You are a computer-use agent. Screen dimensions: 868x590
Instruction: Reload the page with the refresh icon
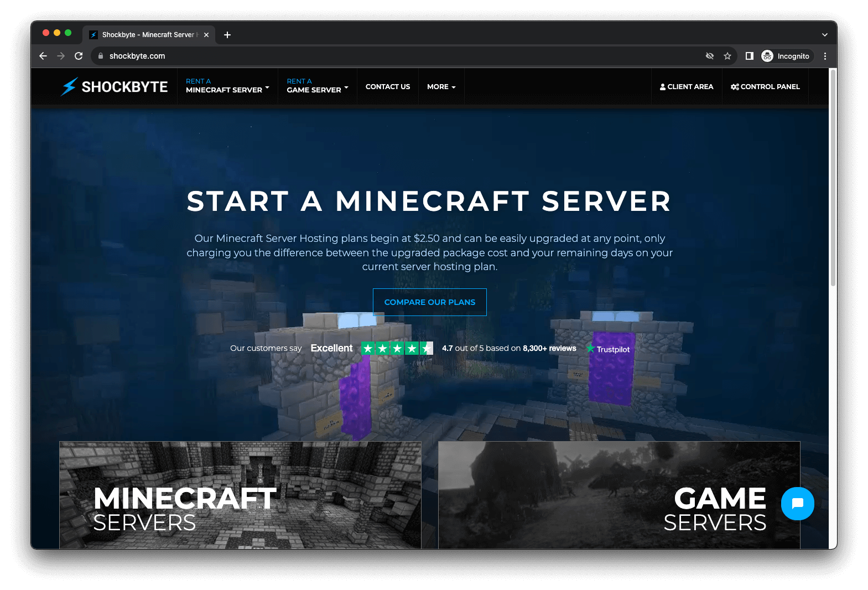click(79, 56)
